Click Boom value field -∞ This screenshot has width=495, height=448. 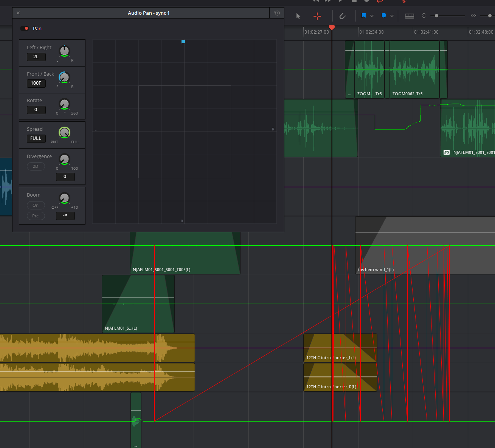tap(65, 215)
